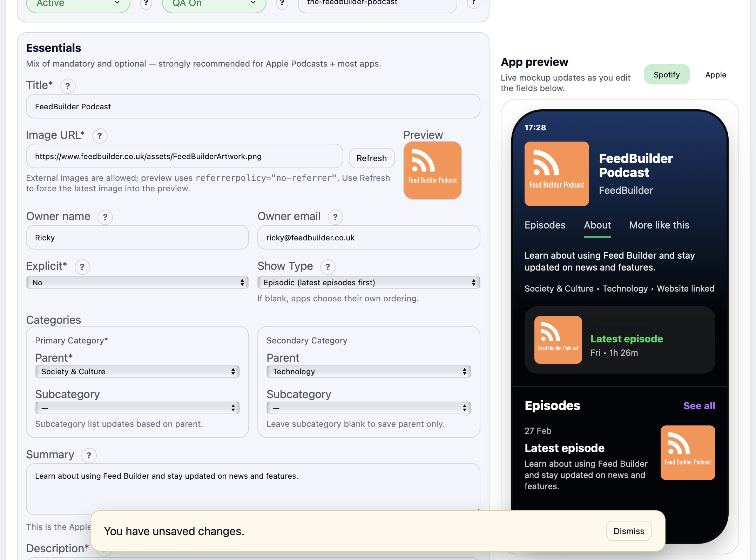Dismiss the unsaved changes notification
This screenshot has width=756, height=560.
click(628, 531)
